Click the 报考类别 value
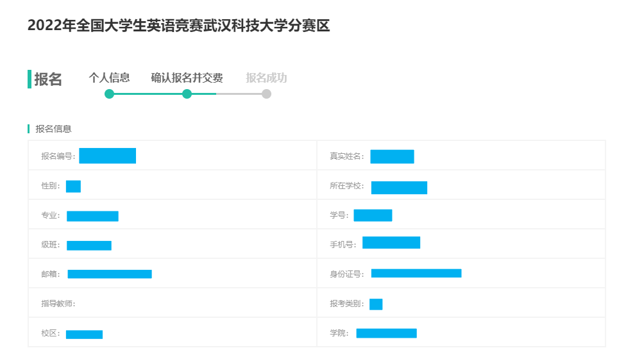The width and height of the screenshot is (644, 364). point(376,304)
